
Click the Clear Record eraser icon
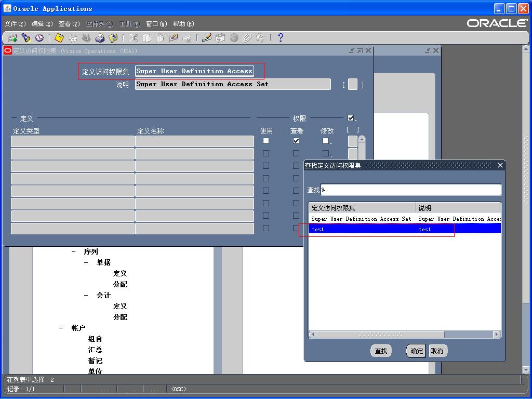pyautogui.click(x=174, y=38)
